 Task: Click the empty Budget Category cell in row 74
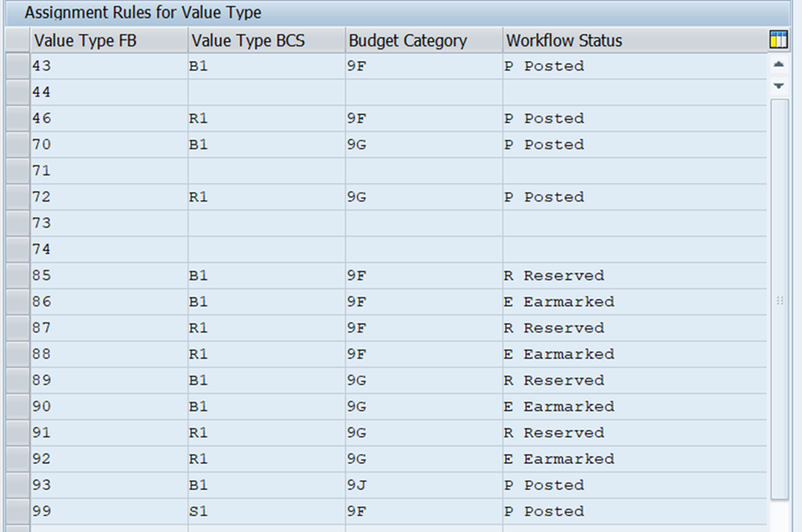[x=423, y=249]
